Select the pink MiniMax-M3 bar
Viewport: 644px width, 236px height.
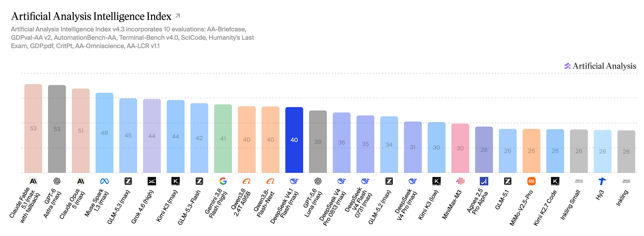(460, 148)
